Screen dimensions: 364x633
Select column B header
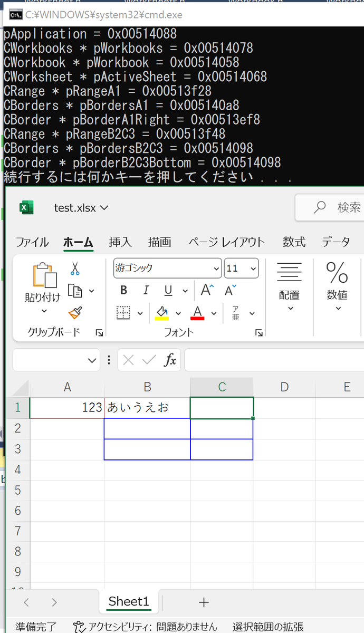click(x=147, y=387)
